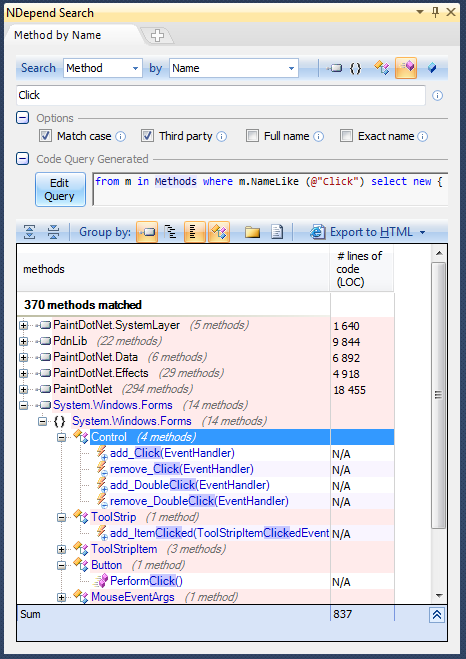
Task: Click info icon next to Full name
Action: coord(319,137)
